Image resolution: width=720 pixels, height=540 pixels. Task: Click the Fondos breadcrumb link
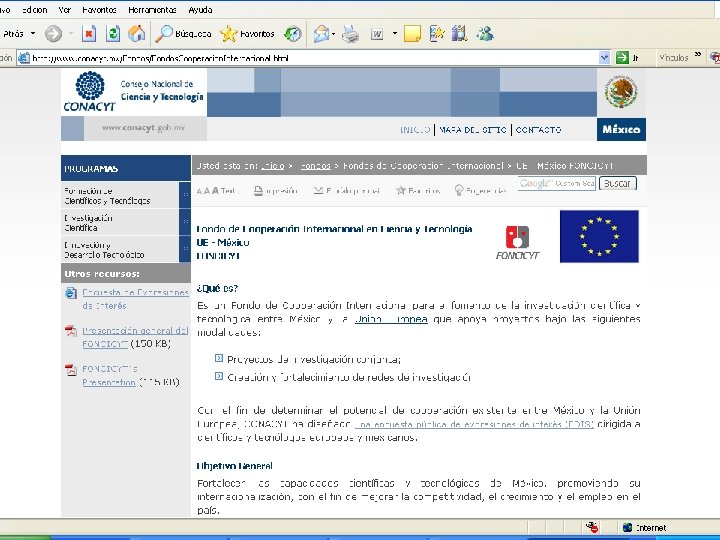pos(315,166)
